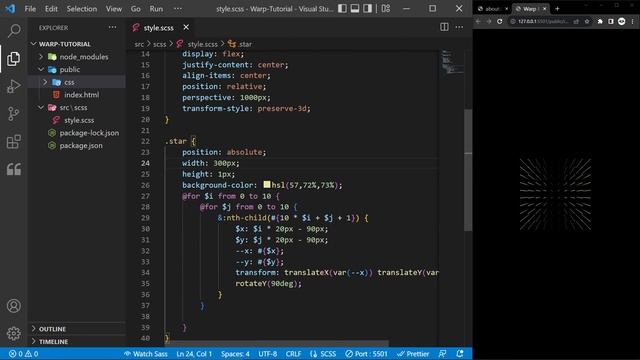Close the style.scss editor tab
640x360 pixels.
(186, 27)
